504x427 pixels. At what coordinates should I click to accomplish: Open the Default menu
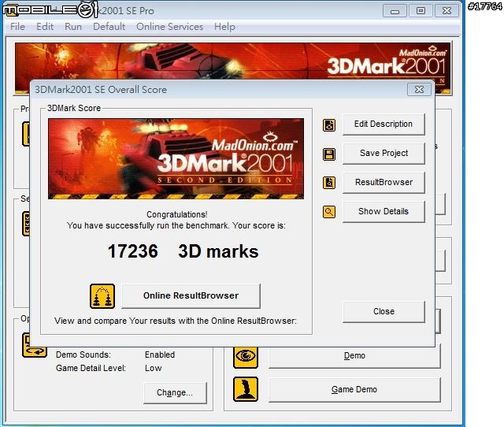pos(109,27)
